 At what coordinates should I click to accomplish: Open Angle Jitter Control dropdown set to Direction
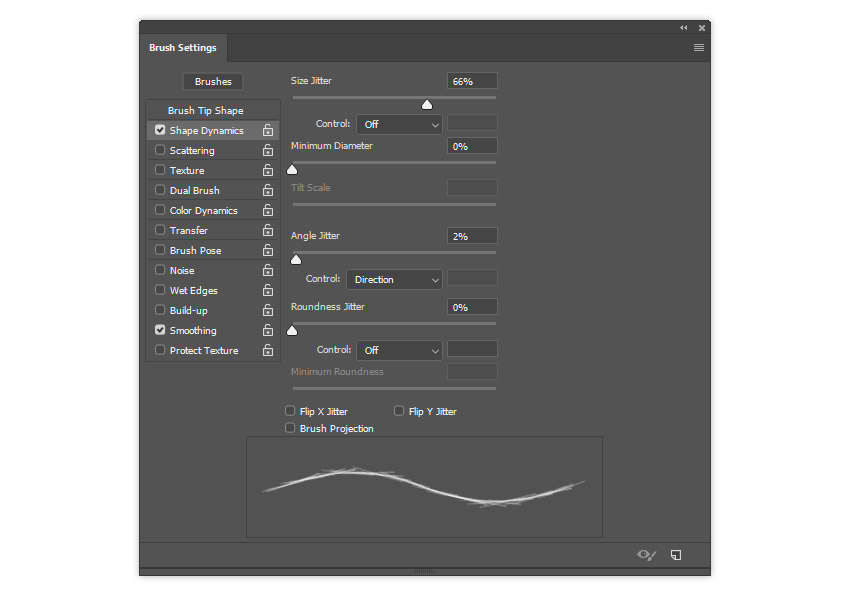click(394, 279)
